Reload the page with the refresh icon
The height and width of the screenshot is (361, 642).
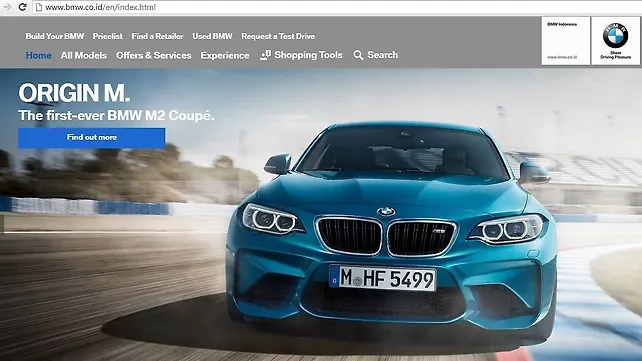[23, 7]
